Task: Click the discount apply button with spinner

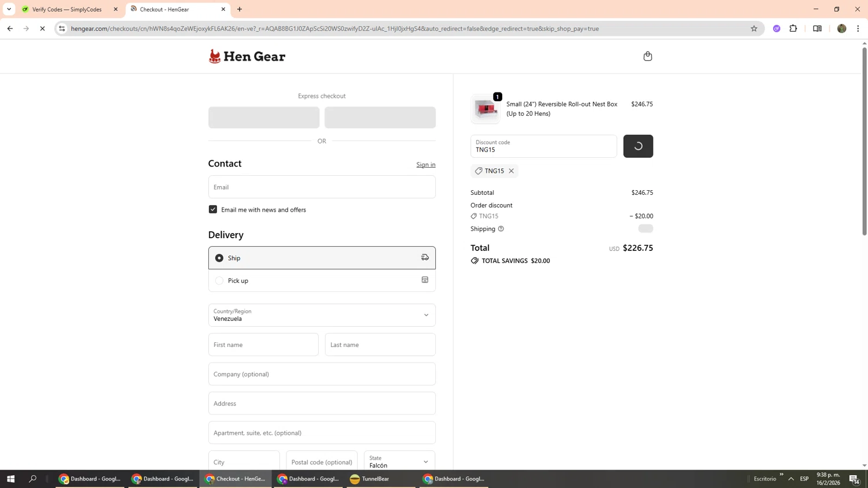Action: 638,146
